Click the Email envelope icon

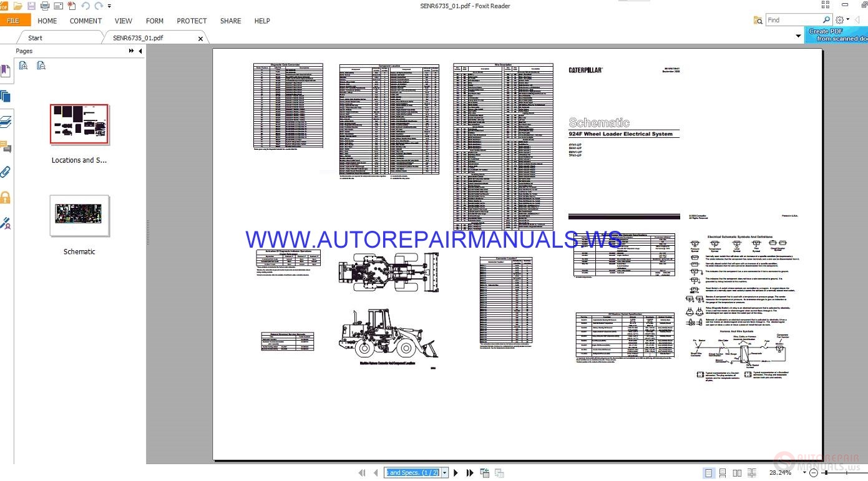[58, 6]
